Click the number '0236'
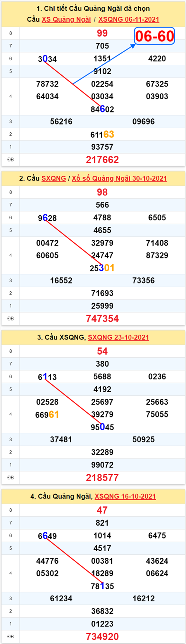 [157, 377]
